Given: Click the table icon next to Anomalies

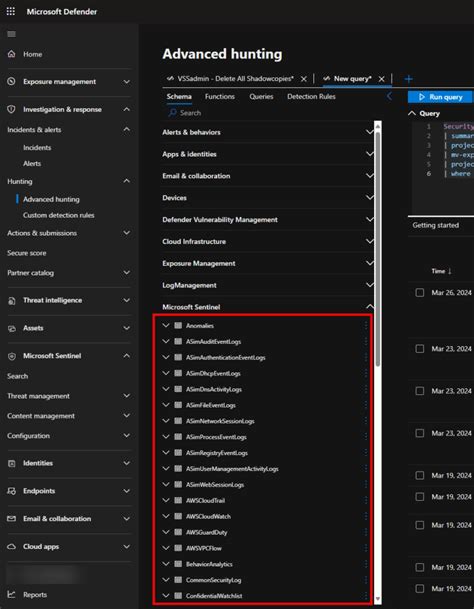Looking at the screenshot, I should [178, 325].
